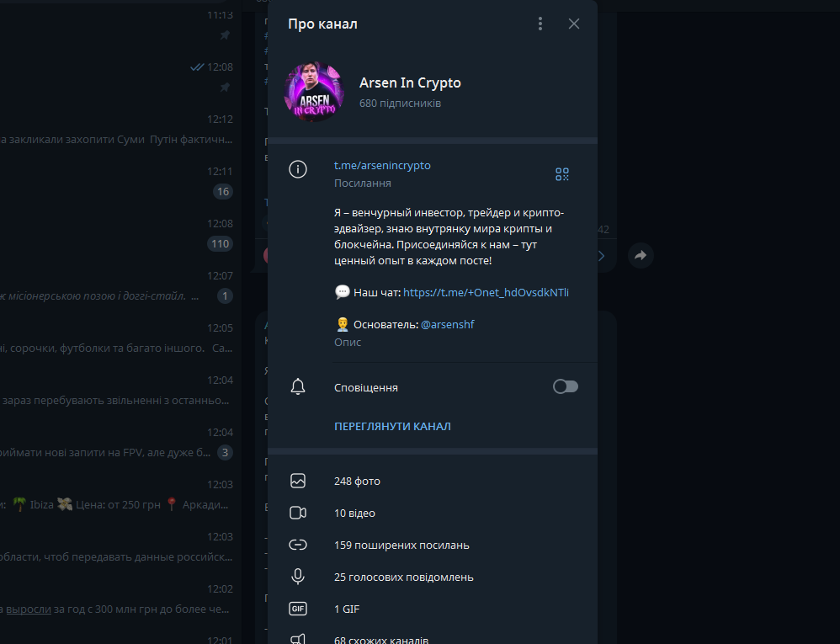Open the 248 photos section
The width and height of the screenshot is (840, 644).
click(433, 482)
